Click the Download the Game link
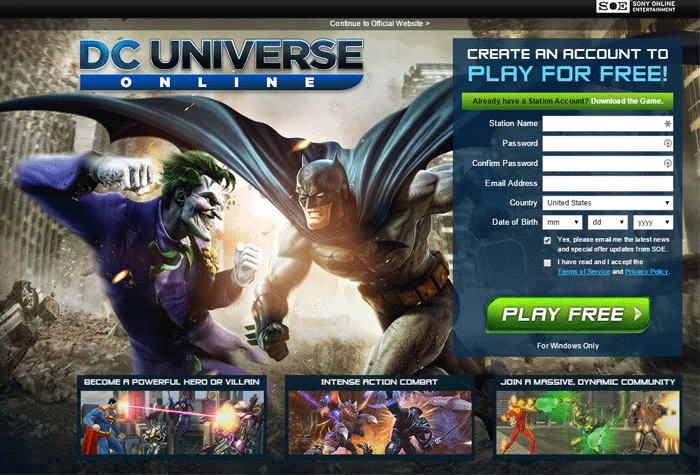 click(x=627, y=101)
